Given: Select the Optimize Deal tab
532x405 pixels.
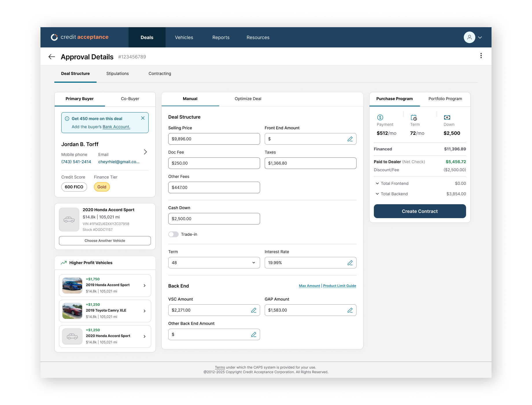Looking at the screenshot, I should pos(248,99).
